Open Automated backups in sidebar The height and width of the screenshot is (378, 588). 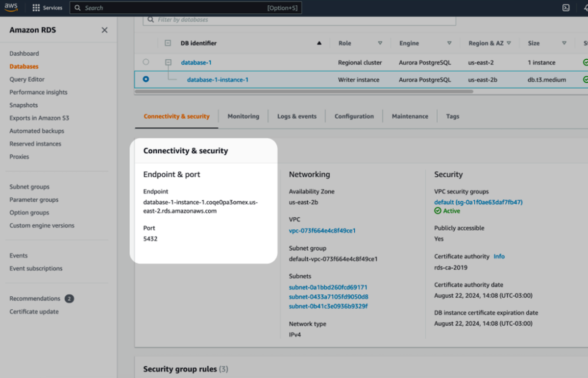coord(37,131)
